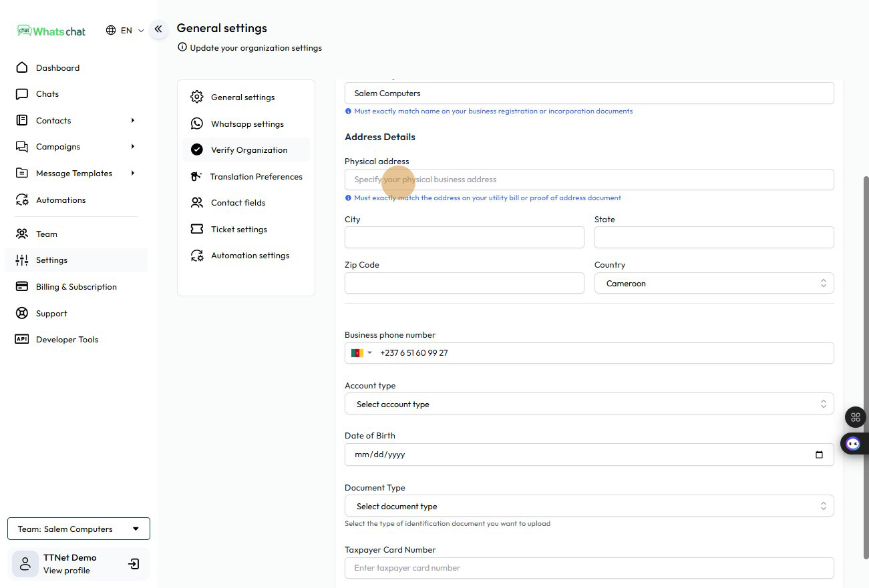Click the Billing & Subscription card icon

click(22, 286)
